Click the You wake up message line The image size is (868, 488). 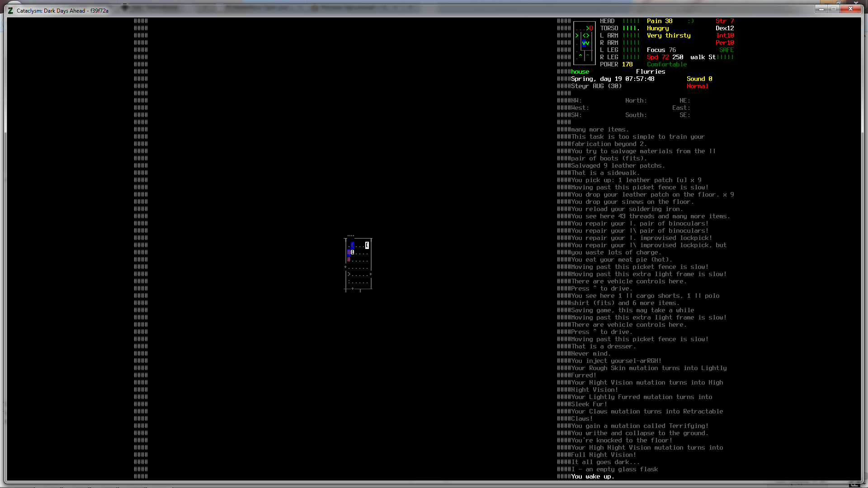click(x=592, y=476)
